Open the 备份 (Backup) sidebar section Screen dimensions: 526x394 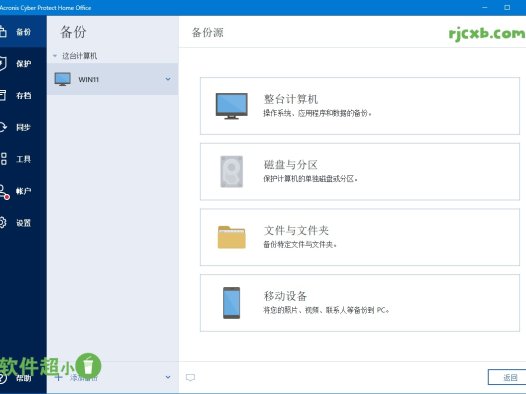23,32
